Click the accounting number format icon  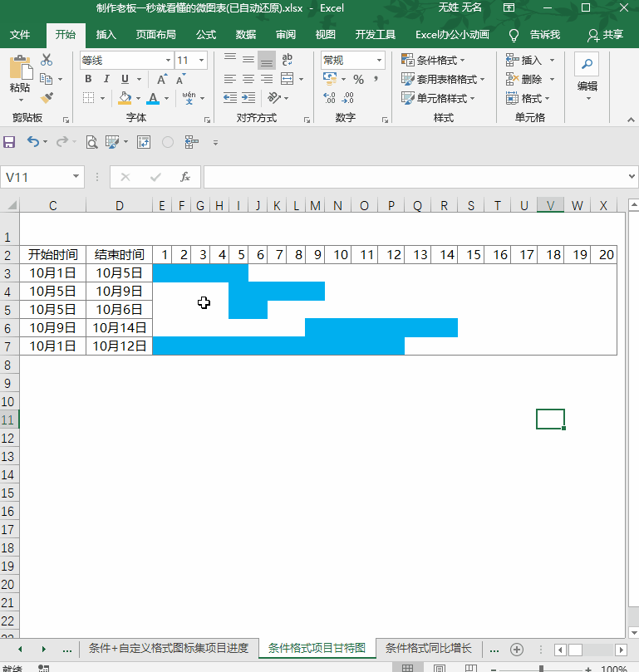click(330, 78)
